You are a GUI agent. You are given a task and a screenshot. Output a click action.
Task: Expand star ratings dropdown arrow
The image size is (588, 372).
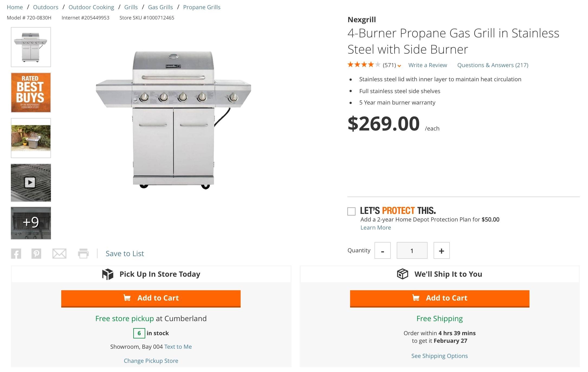tap(399, 66)
